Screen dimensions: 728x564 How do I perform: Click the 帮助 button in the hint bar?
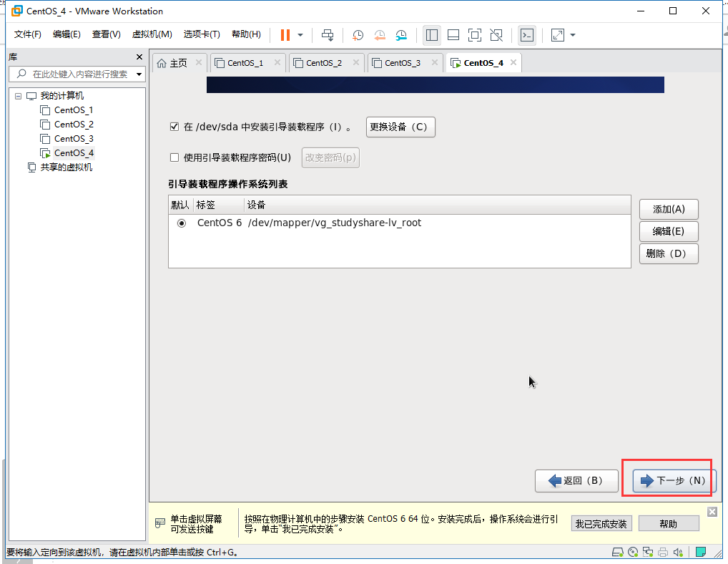[669, 524]
